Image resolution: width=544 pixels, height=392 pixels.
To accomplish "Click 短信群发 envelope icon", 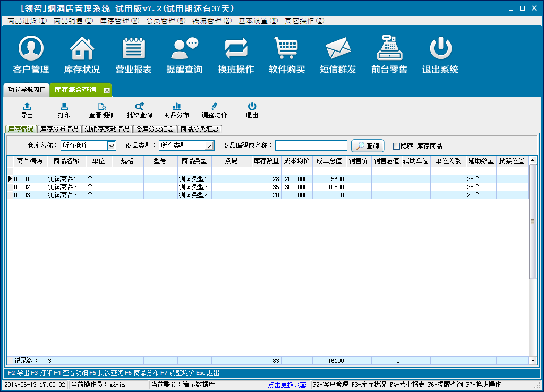I will [x=338, y=49].
